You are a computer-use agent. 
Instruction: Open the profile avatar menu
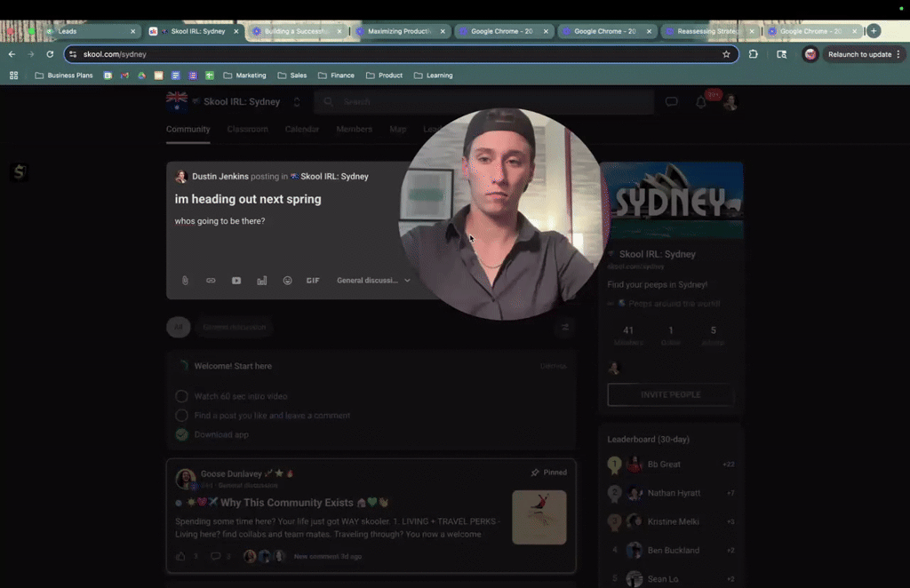(x=730, y=103)
